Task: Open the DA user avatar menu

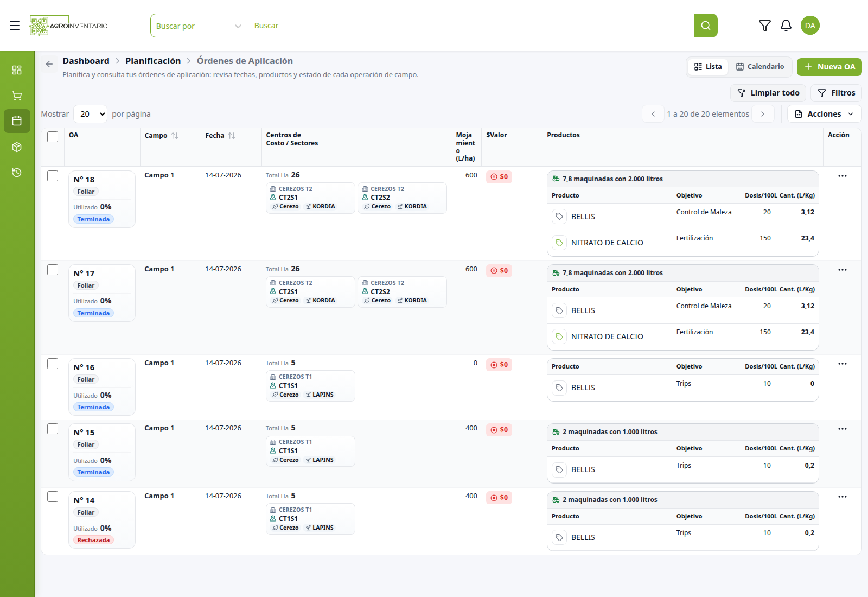Action: click(x=810, y=26)
